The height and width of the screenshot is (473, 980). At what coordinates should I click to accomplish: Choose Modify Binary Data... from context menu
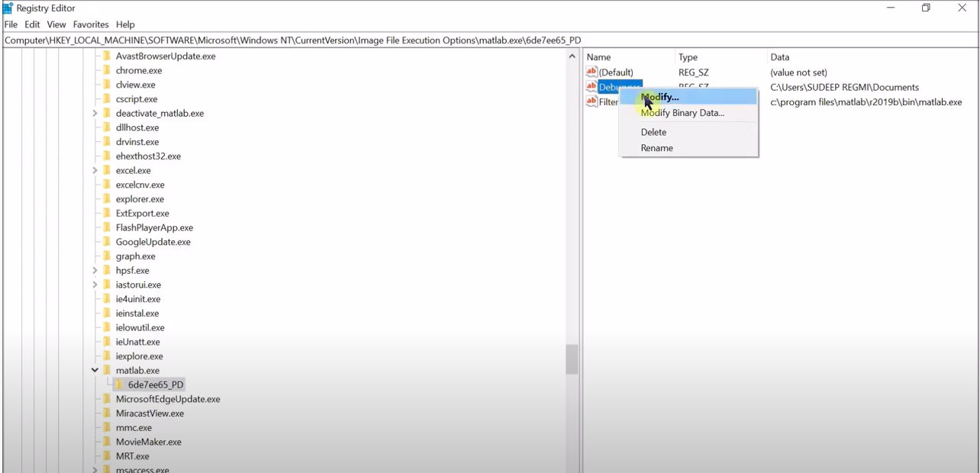(688, 113)
